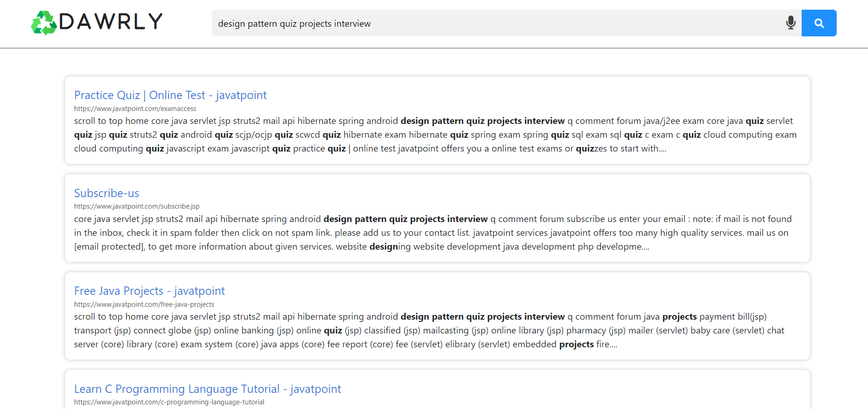Open Practice Quiz | Online Test result
The image size is (868, 409).
point(170,95)
